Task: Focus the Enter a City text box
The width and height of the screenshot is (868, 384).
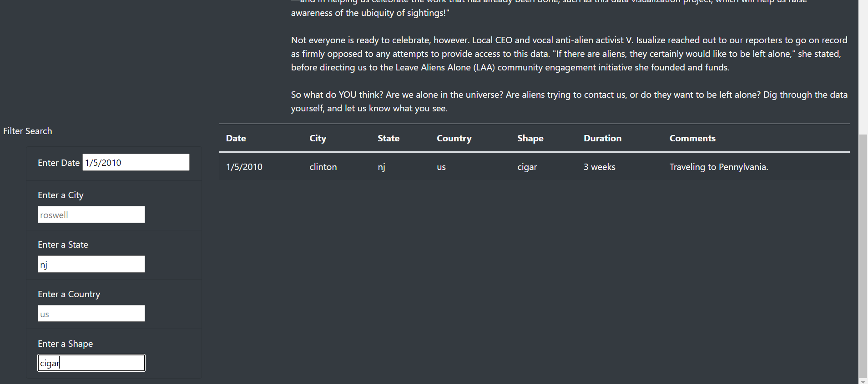Action: pyautogui.click(x=91, y=214)
